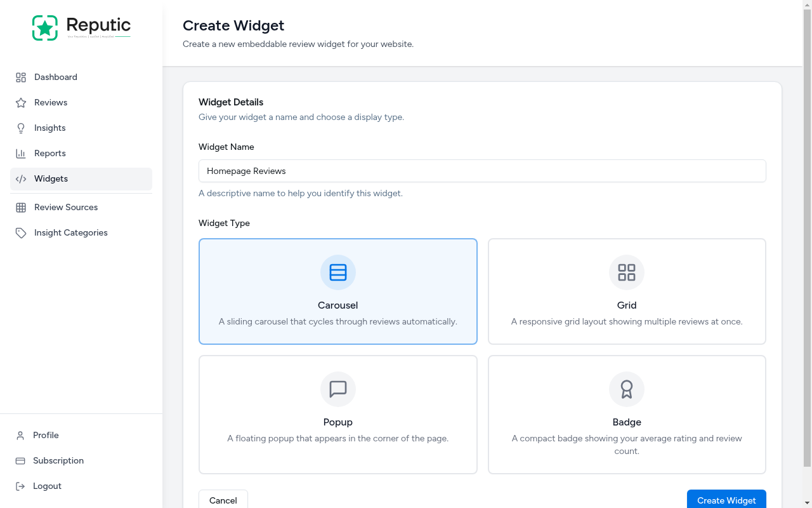
Task: Select the Insight Categories tag icon
Action: pos(21,232)
